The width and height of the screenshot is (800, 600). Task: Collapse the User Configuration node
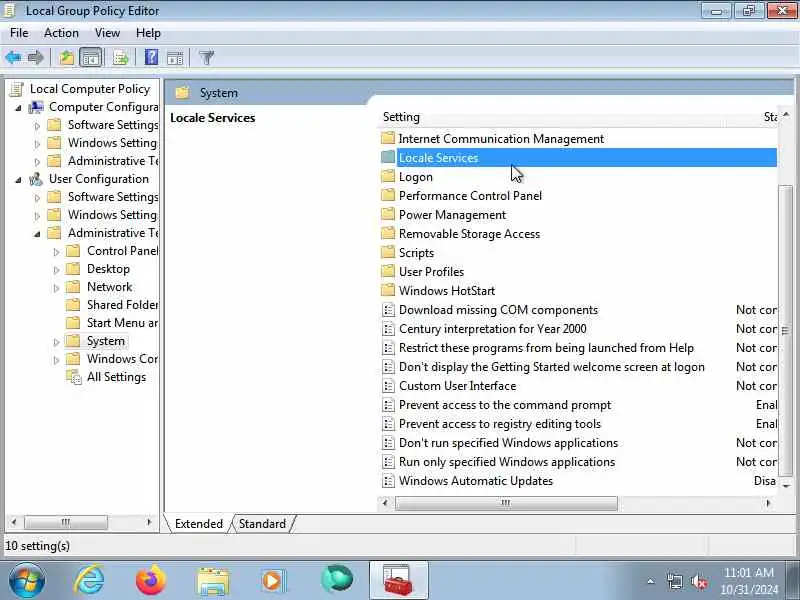pos(18,180)
